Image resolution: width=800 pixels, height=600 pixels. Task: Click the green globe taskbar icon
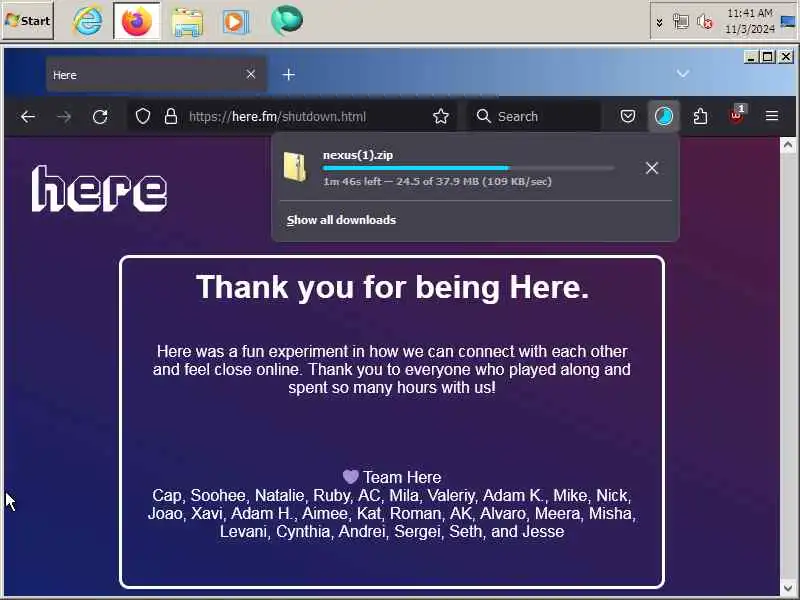click(x=286, y=20)
